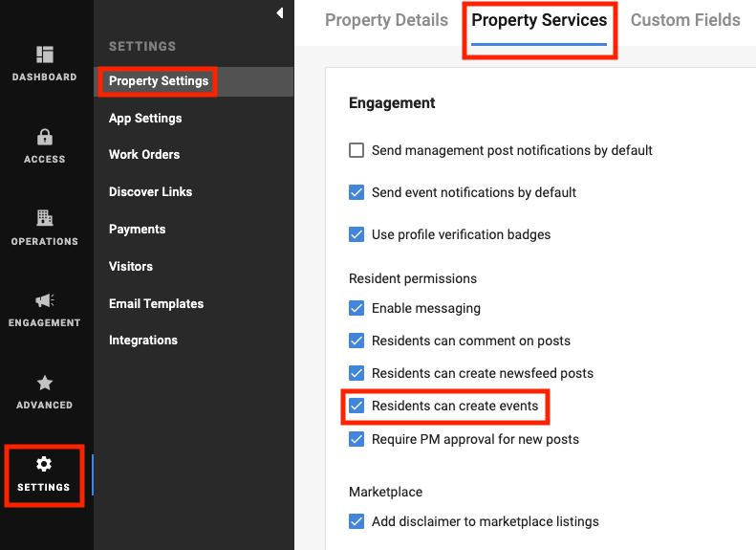The height and width of the screenshot is (550, 756).
Task: Open Work Orders settings link
Action: pos(144,154)
